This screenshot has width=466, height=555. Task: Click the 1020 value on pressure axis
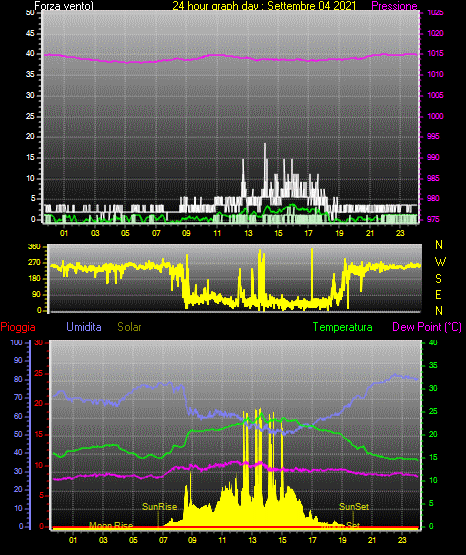click(x=435, y=33)
